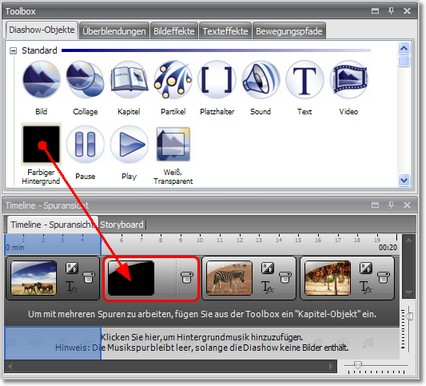Click Toolbox scrollbar down arrow
Screen dimensions: 426x386
point(404,180)
